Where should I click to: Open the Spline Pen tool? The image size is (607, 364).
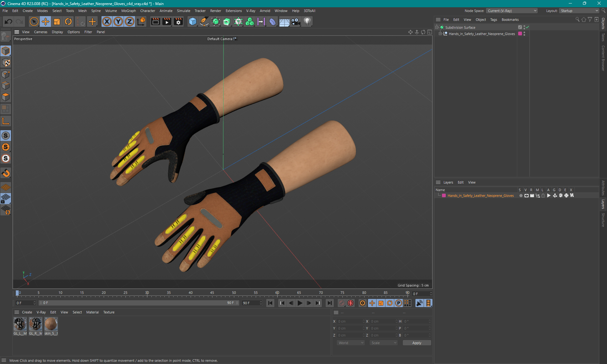coord(204,21)
